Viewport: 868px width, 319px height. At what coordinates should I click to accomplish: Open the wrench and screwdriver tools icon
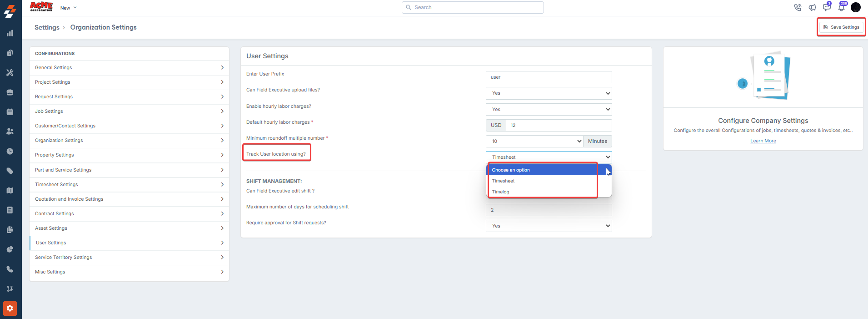10,72
